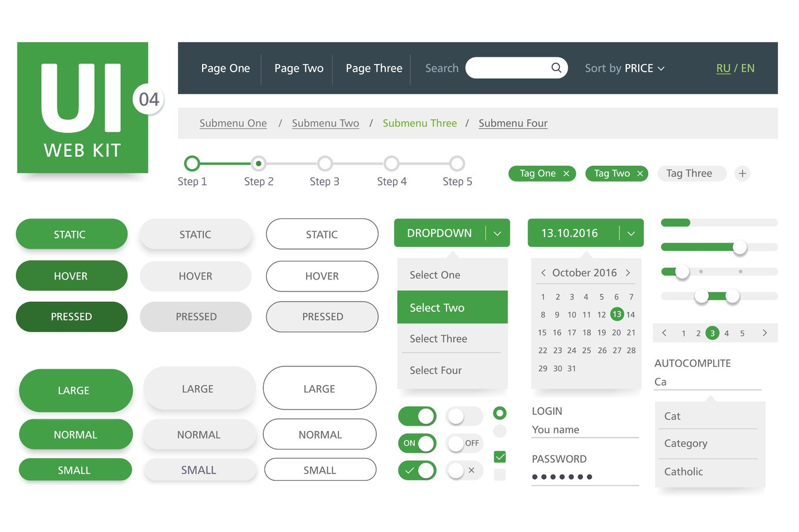Click the pagination right arrow
799x532 pixels.
pyautogui.click(x=764, y=333)
